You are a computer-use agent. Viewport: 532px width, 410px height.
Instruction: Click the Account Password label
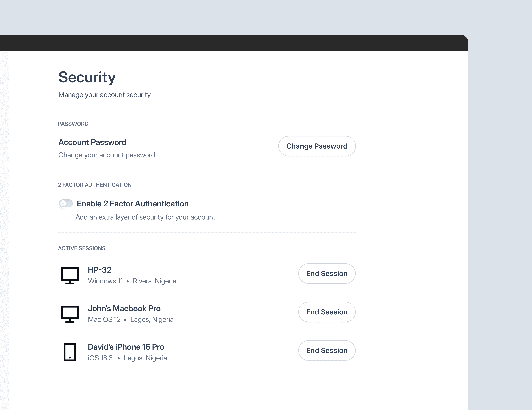coord(92,142)
